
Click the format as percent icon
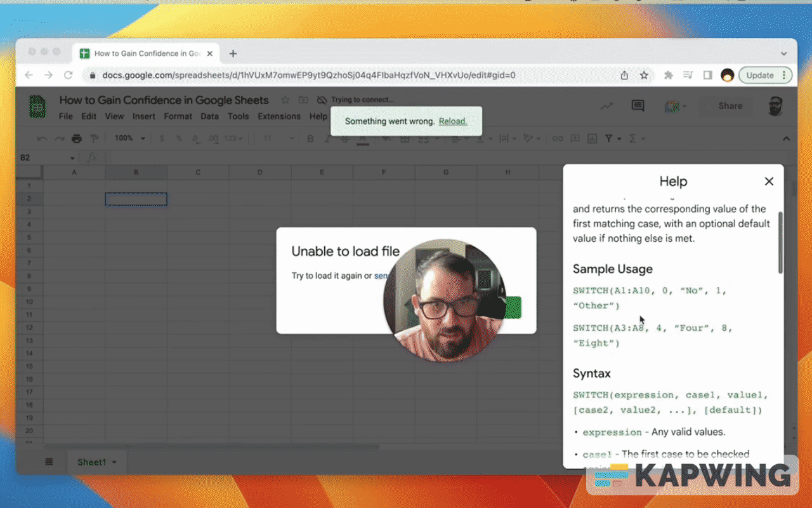[179, 138]
